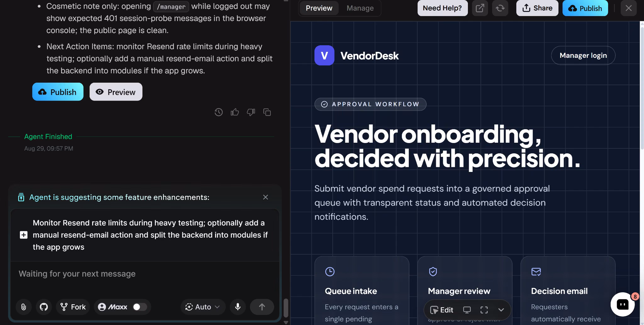This screenshot has height=325, width=644.
Task: Refresh the preview with the reload icon
Action: point(500,8)
